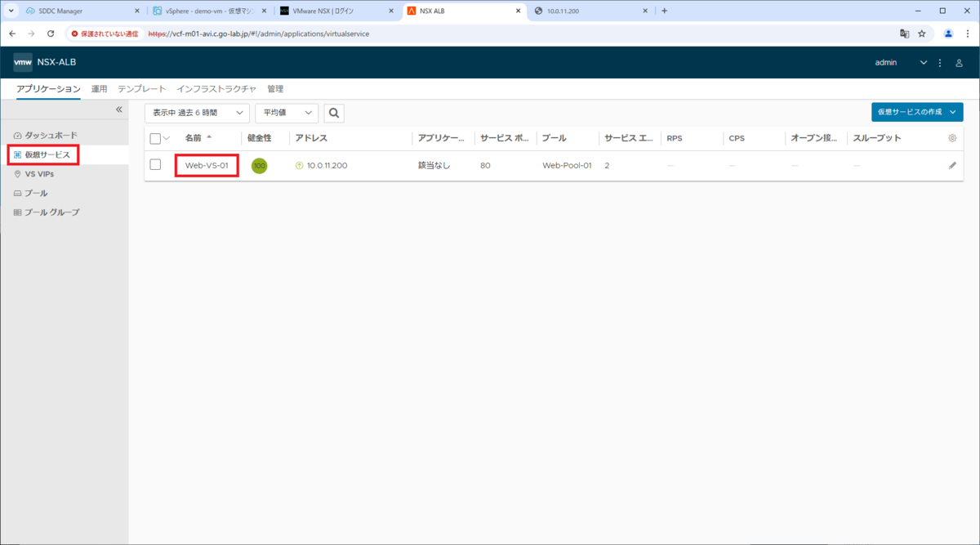Image resolution: width=980 pixels, height=545 pixels.
Task: Collapse the sidebar with double-chevron icon
Action: (x=118, y=109)
